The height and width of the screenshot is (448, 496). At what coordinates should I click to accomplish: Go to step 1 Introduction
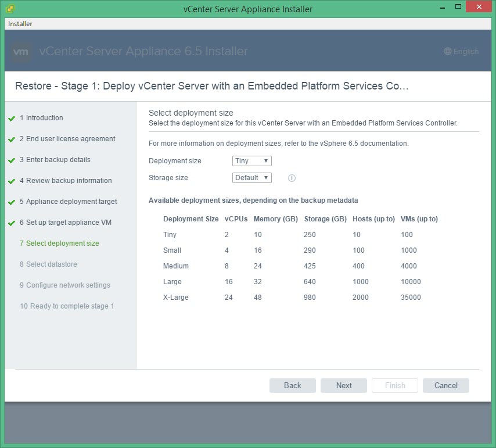[x=44, y=118]
